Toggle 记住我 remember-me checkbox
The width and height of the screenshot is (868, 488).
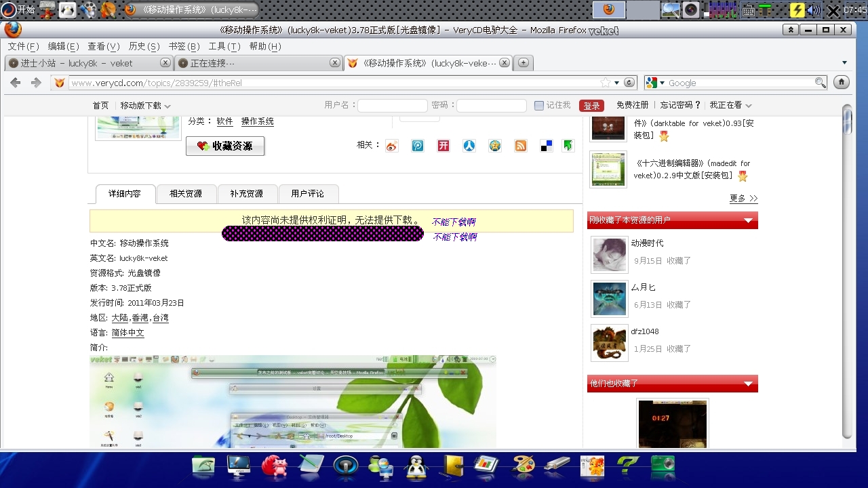point(539,106)
